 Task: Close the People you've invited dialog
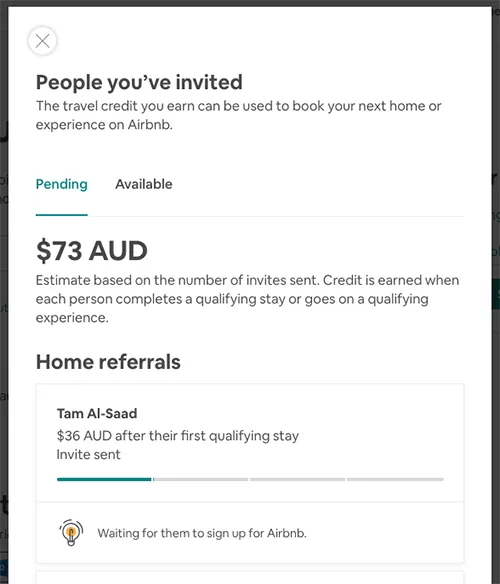(x=42, y=41)
